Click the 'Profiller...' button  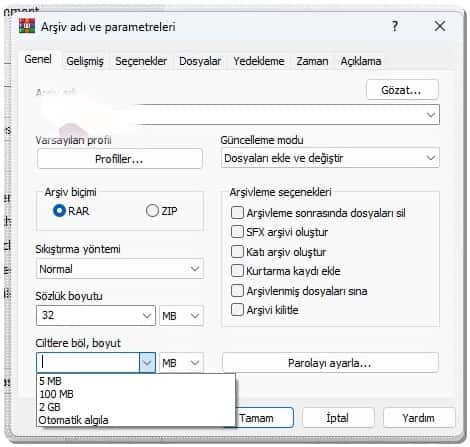[x=120, y=159]
